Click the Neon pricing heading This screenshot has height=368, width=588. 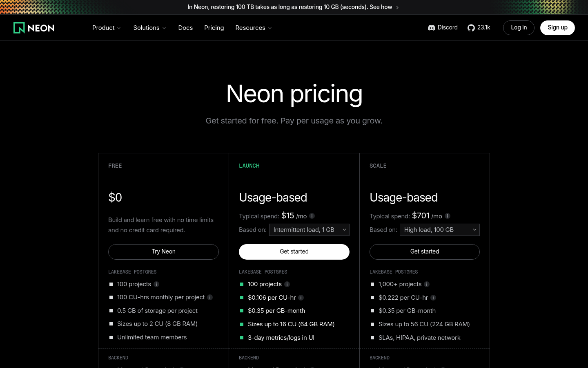(294, 94)
